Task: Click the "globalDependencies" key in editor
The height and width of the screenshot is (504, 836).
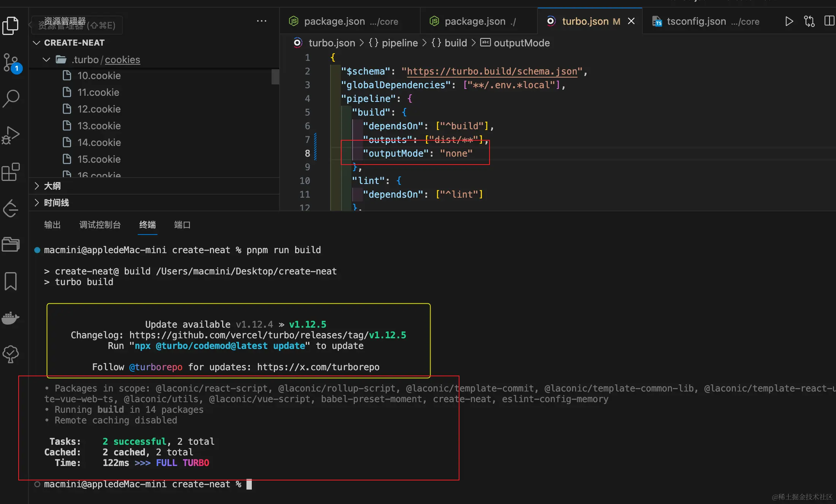Action: point(396,85)
